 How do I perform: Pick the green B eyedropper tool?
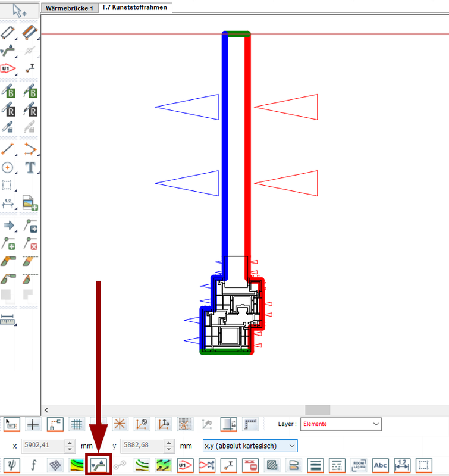click(x=30, y=91)
